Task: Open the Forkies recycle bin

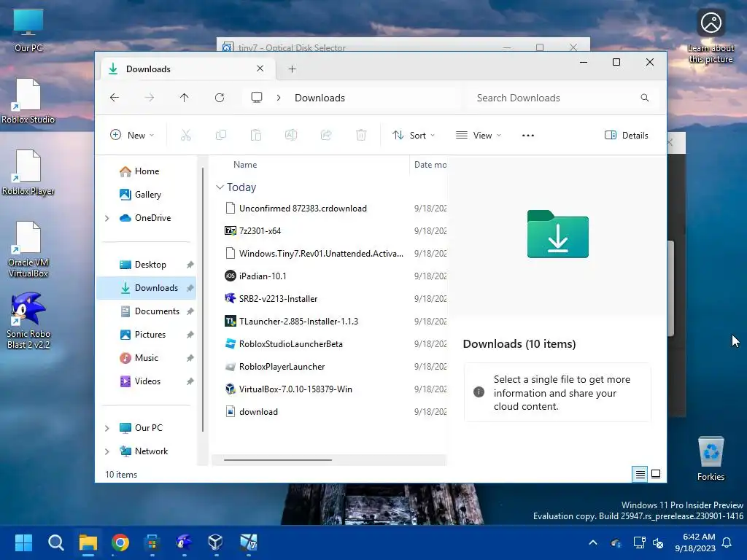Action: (711, 459)
